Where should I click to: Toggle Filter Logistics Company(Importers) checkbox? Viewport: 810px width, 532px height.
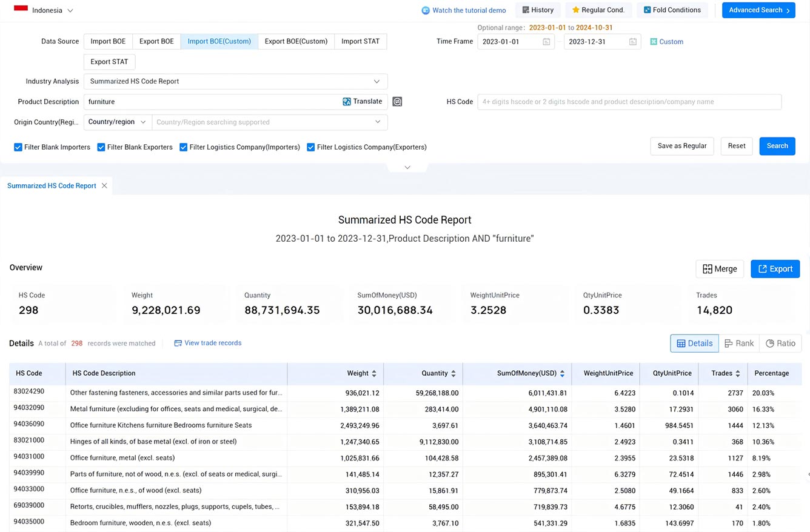point(183,147)
